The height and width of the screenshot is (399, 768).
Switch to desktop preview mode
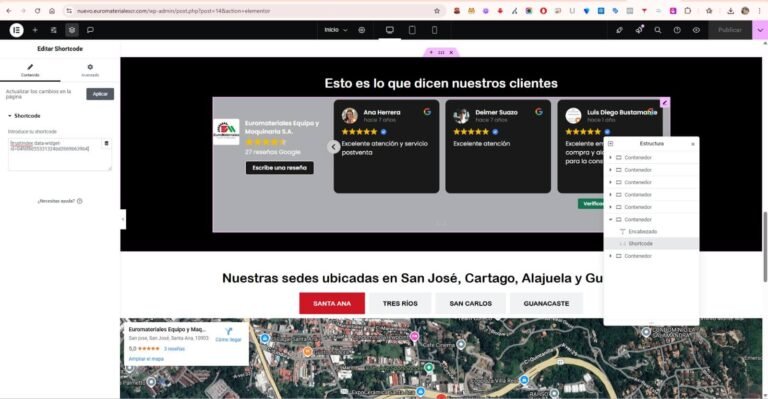(390, 30)
